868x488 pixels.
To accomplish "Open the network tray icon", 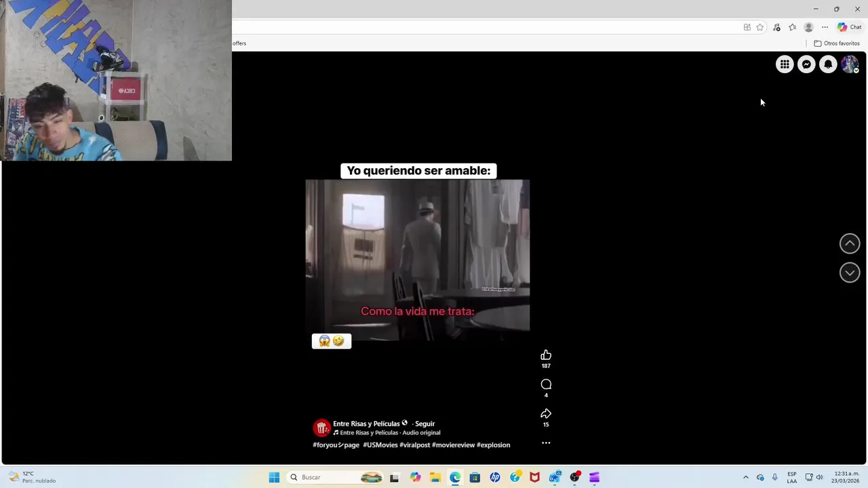I will tap(809, 477).
